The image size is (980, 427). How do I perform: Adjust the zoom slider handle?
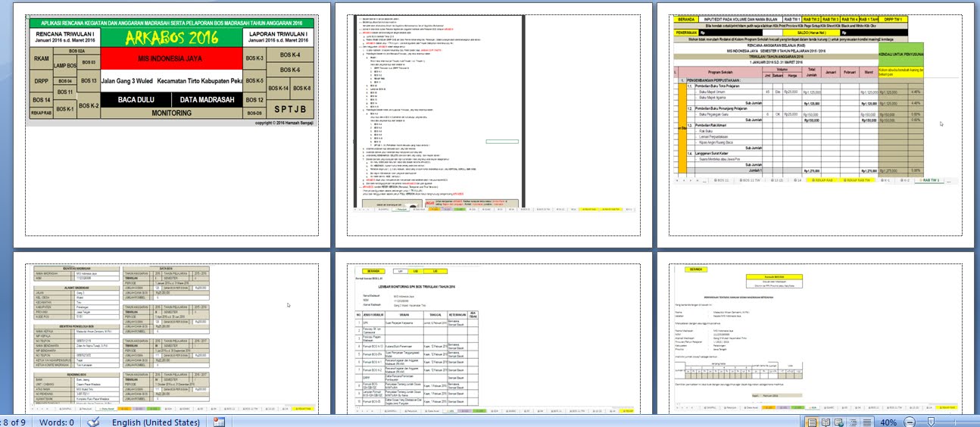tap(931, 422)
